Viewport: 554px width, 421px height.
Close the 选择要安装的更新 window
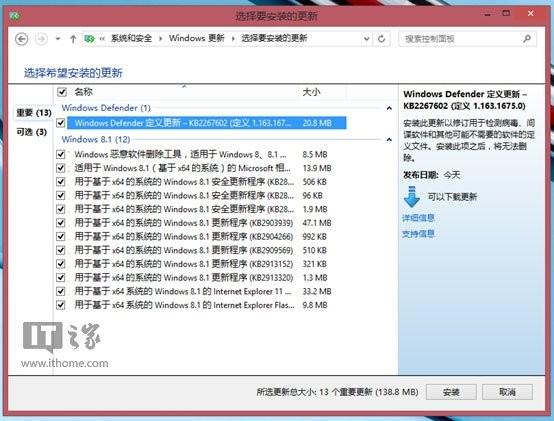tap(531, 13)
